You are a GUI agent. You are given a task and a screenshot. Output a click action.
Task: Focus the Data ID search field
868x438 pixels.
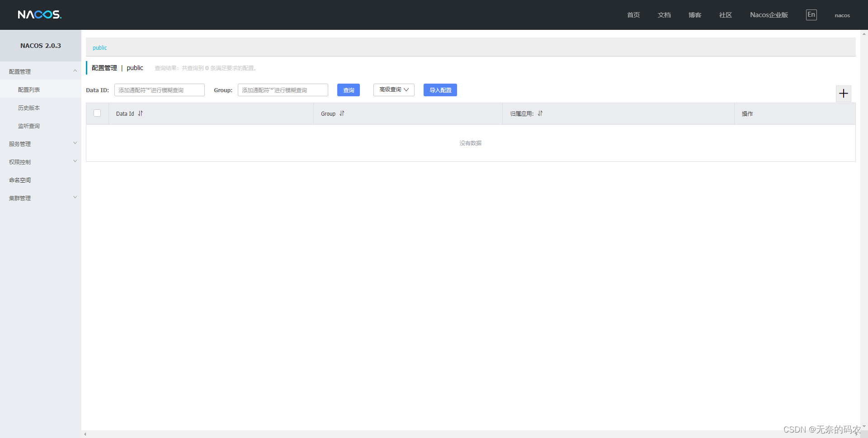tap(160, 90)
